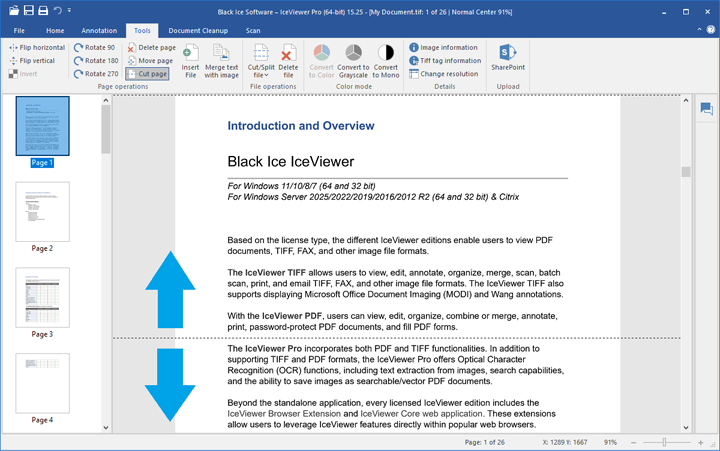The width and height of the screenshot is (720, 451).
Task: Click Delete page
Action: coord(152,47)
